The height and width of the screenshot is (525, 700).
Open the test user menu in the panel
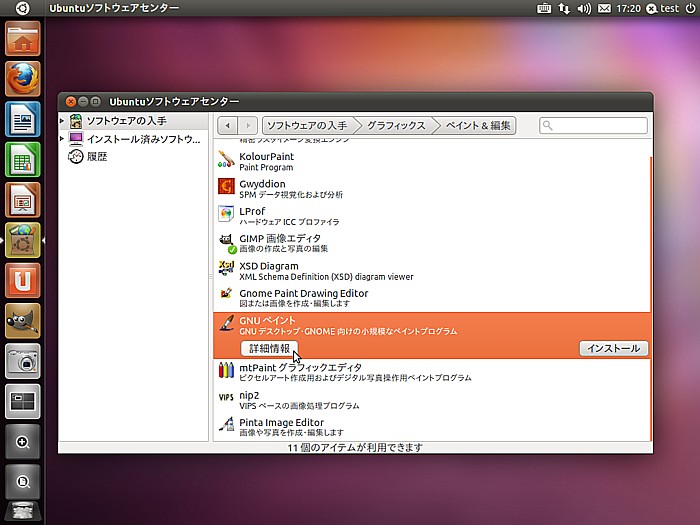[x=662, y=8]
